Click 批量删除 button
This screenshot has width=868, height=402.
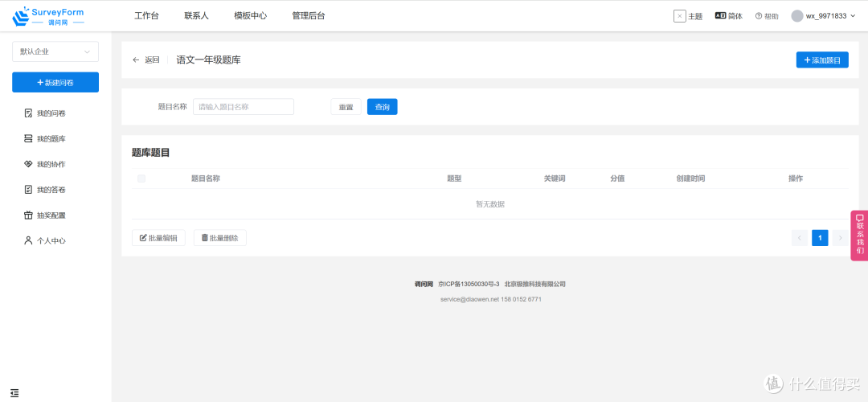[x=219, y=237]
